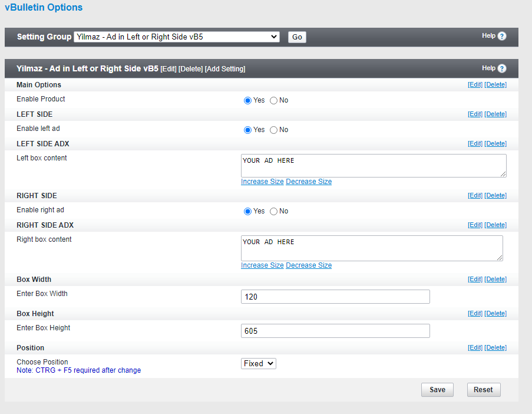
Task: Click Edit link for Main Options
Action: 475,84
